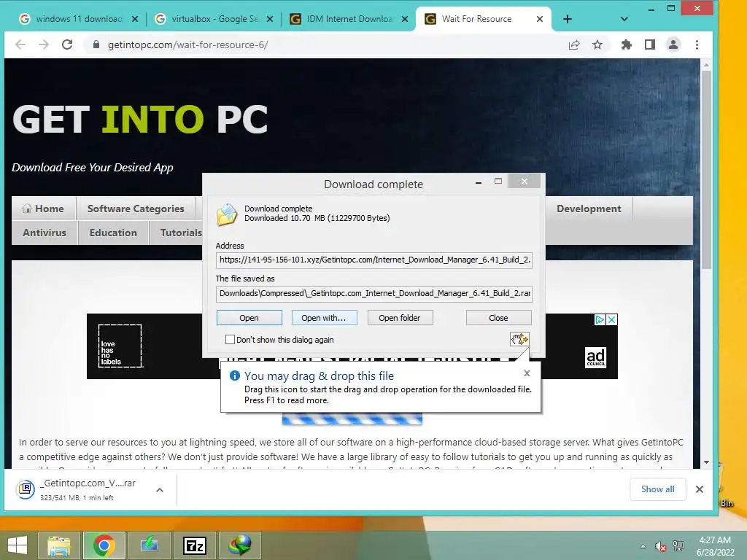Screen dimensions: 747x560
Task: Check Don't show this dialog again
Action: click(230, 340)
